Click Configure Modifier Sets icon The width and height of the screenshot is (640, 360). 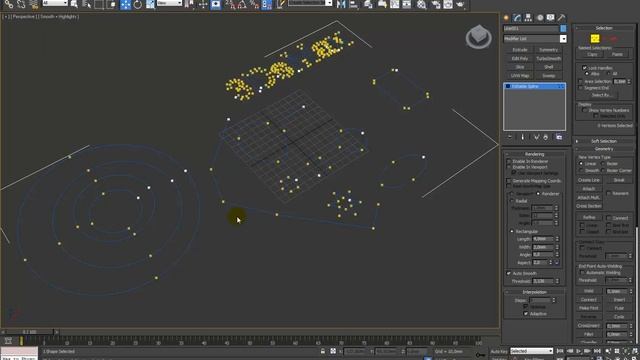(x=559, y=137)
